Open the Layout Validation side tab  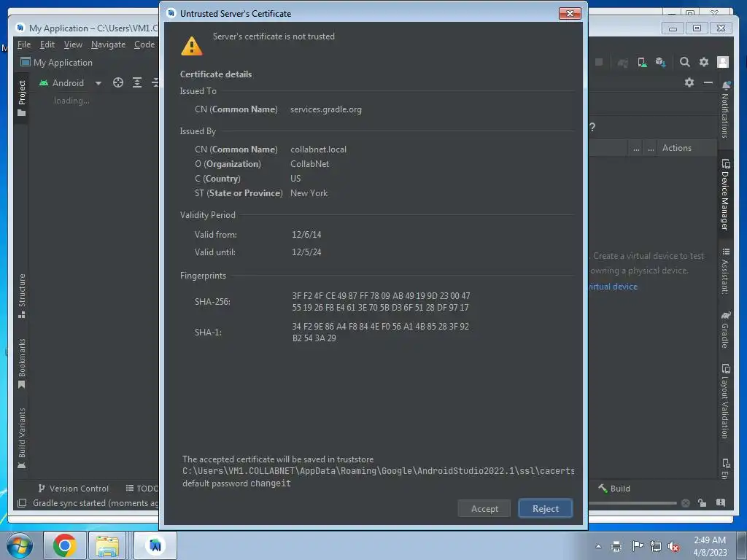(725, 402)
